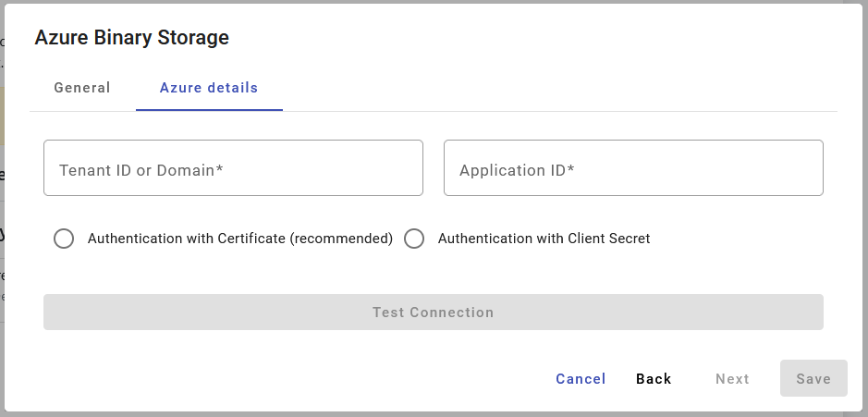The image size is (868, 417).
Task: Click dimmed page background left of dialog
Action: 2,277
